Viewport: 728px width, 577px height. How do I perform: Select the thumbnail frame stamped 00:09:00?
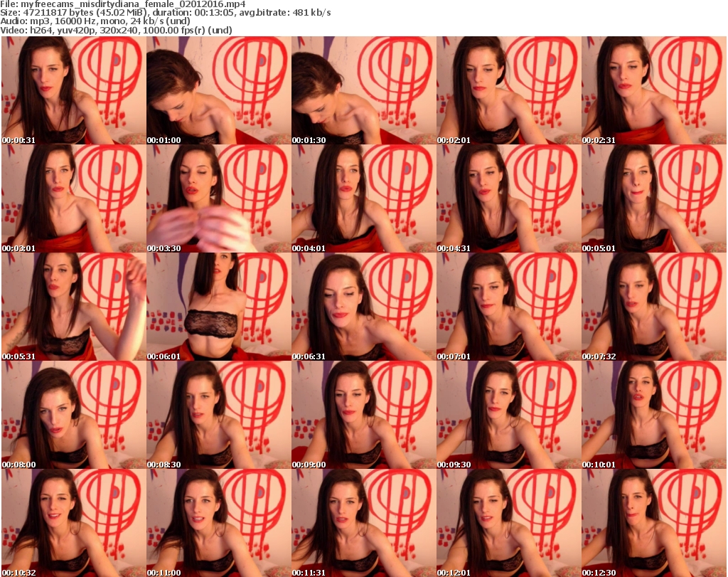pyautogui.click(x=363, y=415)
